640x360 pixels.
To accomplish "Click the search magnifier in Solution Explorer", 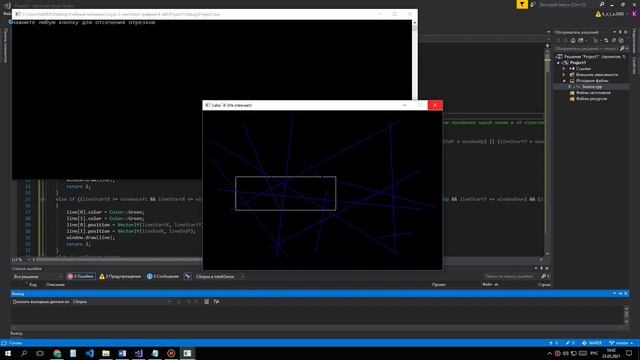I will [x=622, y=49].
